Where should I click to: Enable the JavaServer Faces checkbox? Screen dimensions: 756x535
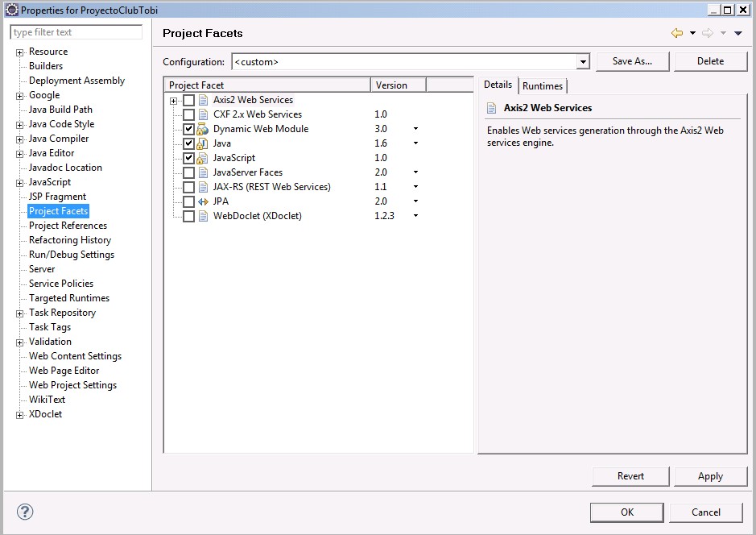(188, 172)
